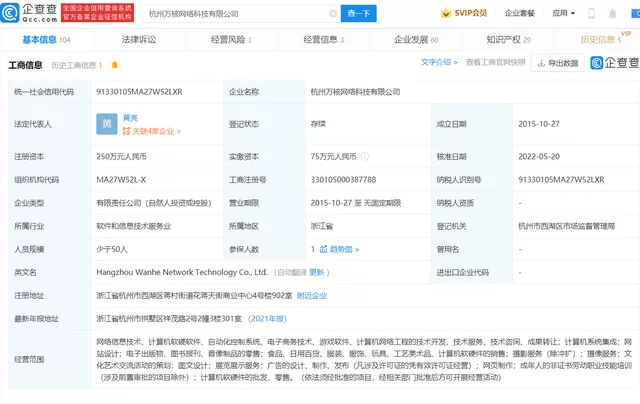Expand the 应用 dropdown menu
The height and width of the screenshot is (404, 640).
tap(563, 13)
